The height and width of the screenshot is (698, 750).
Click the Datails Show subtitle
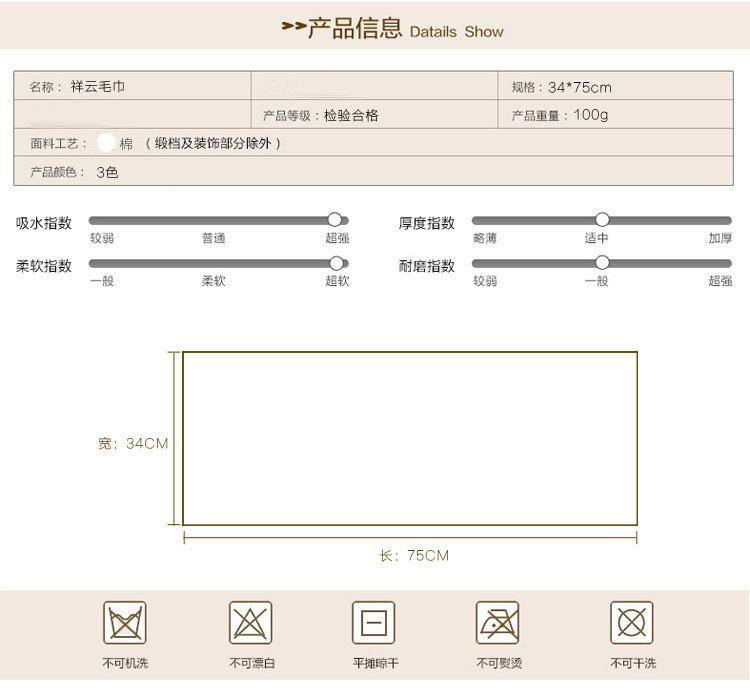457,32
